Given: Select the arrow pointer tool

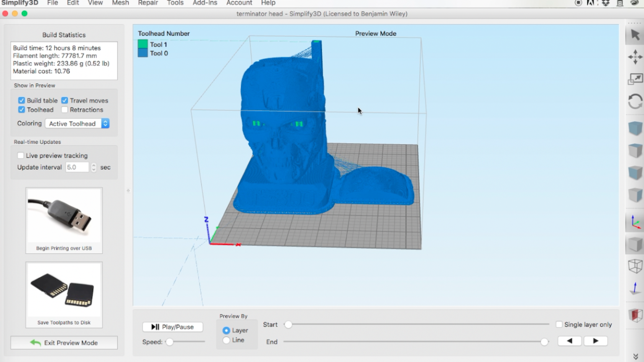Looking at the screenshot, I should pos(635,35).
